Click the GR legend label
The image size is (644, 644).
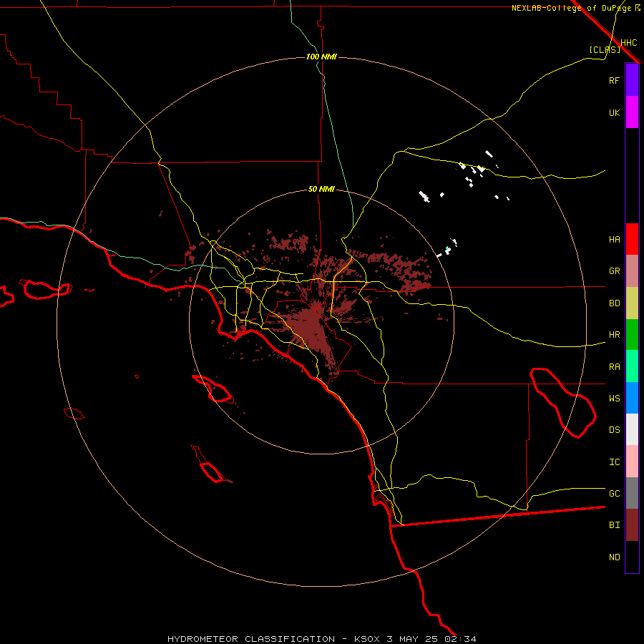coord(614,271)
